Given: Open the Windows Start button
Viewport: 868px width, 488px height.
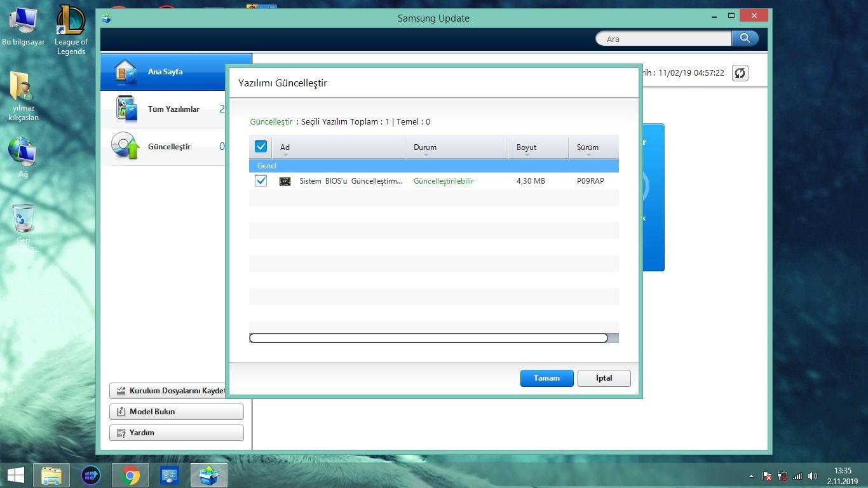Looking at the screenshot, I should click(x=15, y=475).
